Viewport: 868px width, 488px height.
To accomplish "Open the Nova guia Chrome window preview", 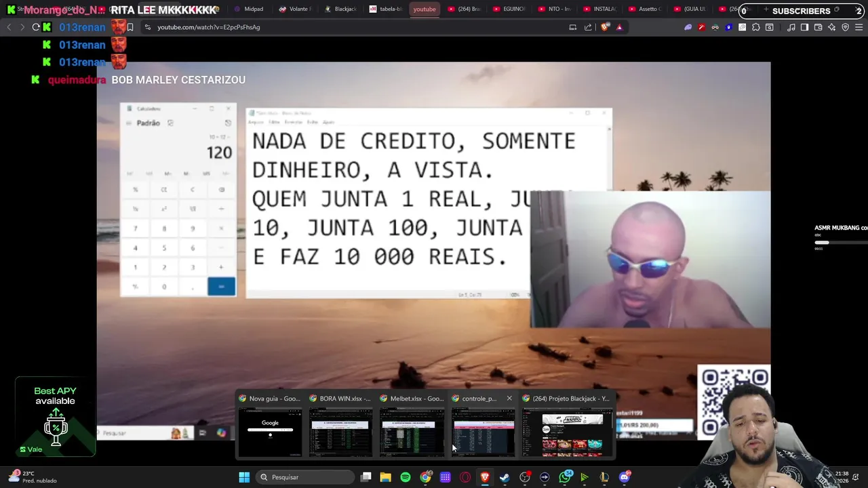I will (270, 425).
